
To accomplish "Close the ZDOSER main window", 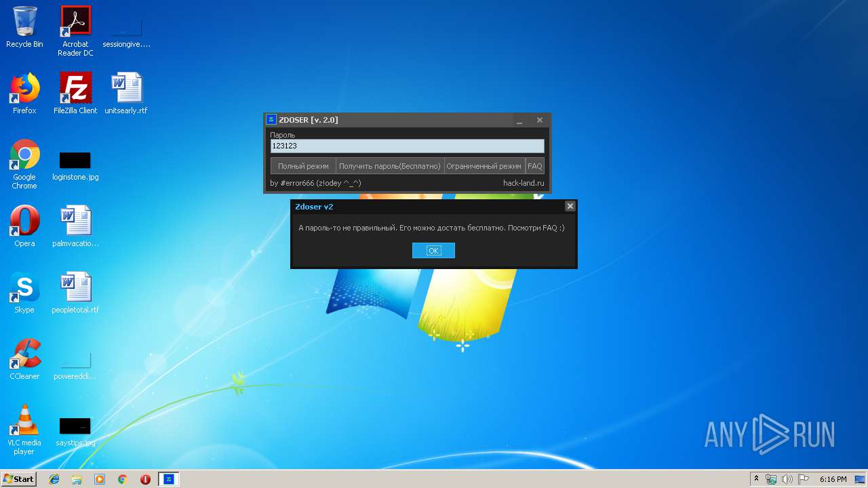I will (540, 120).
